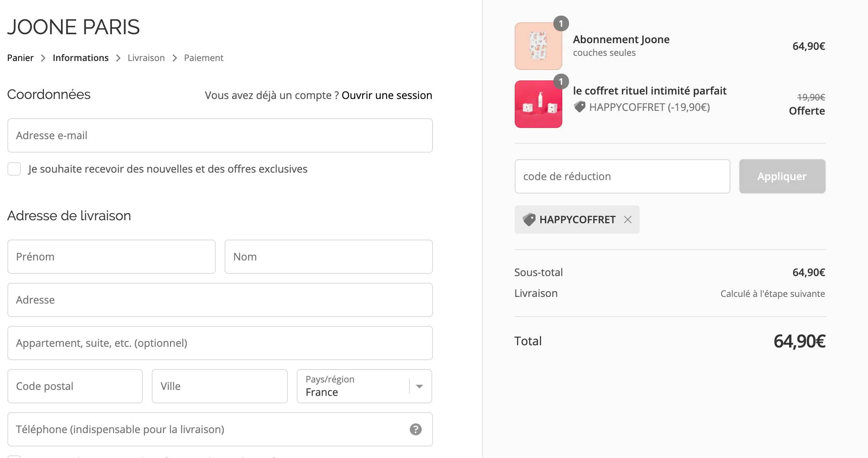Focus the code de réduction field
The width and height of the screenshot is (868, 458).
(622, 176)
